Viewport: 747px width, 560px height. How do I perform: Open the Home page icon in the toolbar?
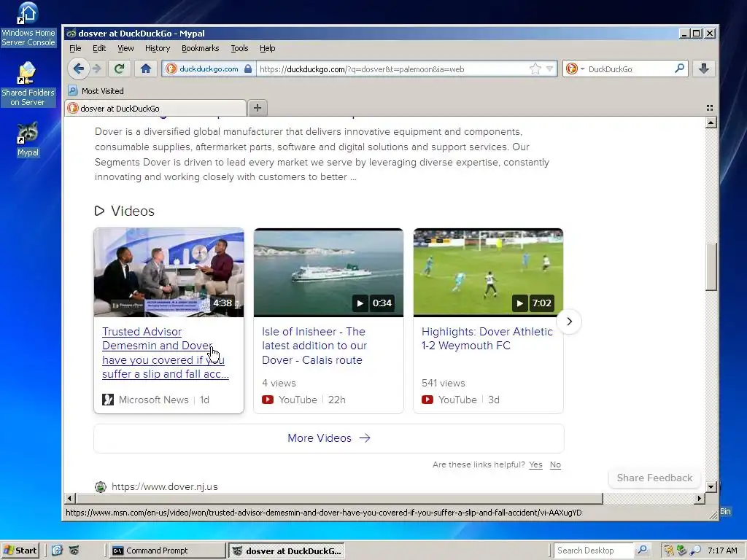146,69
